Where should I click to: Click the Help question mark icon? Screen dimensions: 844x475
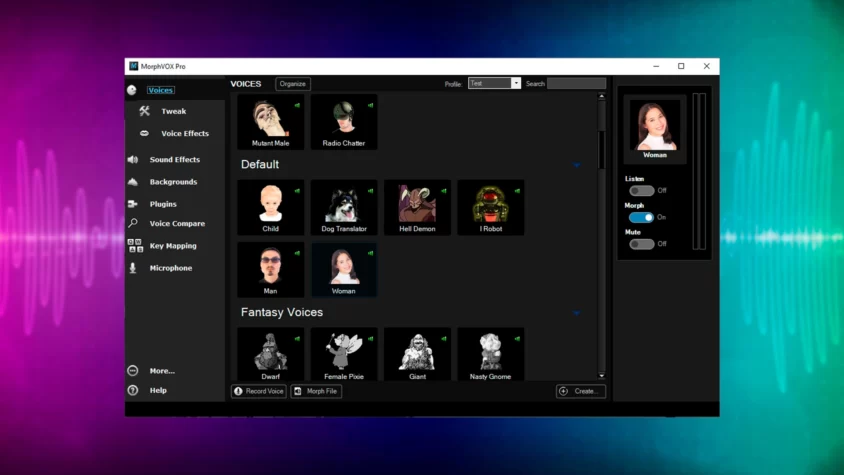(133, 390)
